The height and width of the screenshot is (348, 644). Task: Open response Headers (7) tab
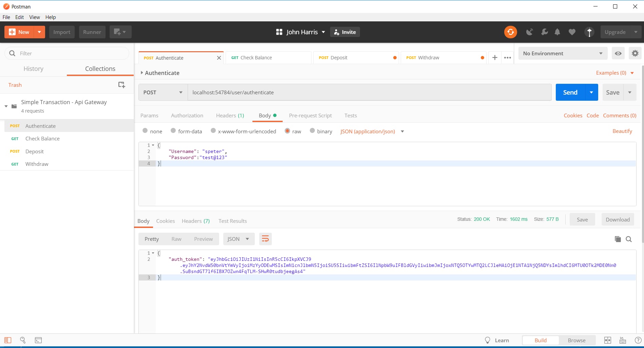point(196,221)
